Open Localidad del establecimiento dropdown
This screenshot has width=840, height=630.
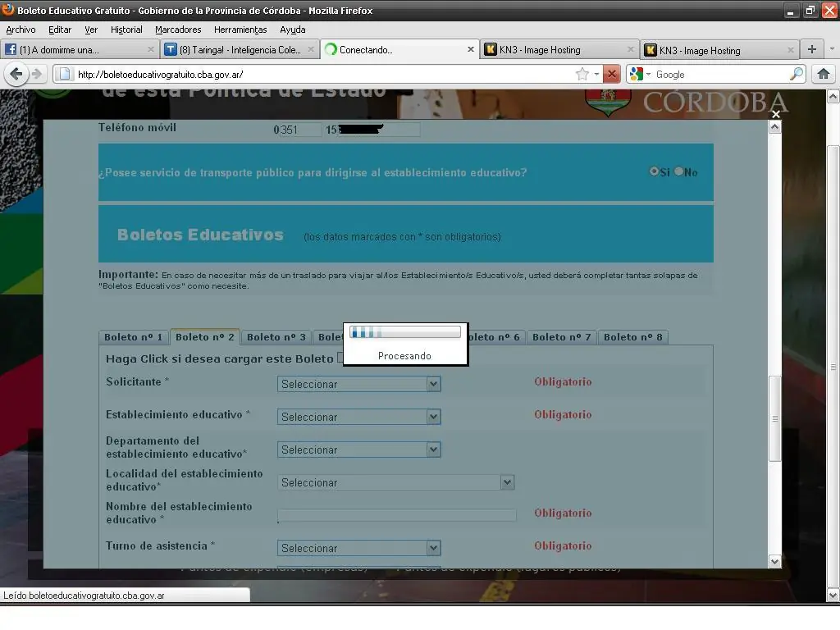[396, 482]
